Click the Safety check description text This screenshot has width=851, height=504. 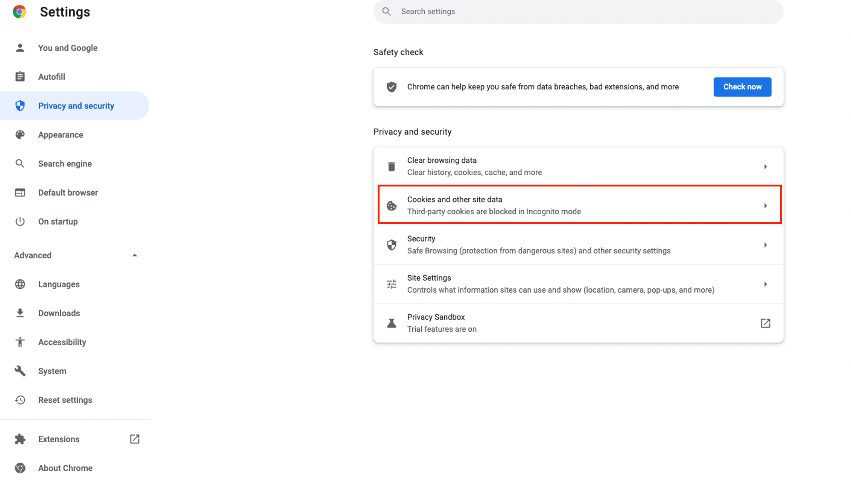543,87
